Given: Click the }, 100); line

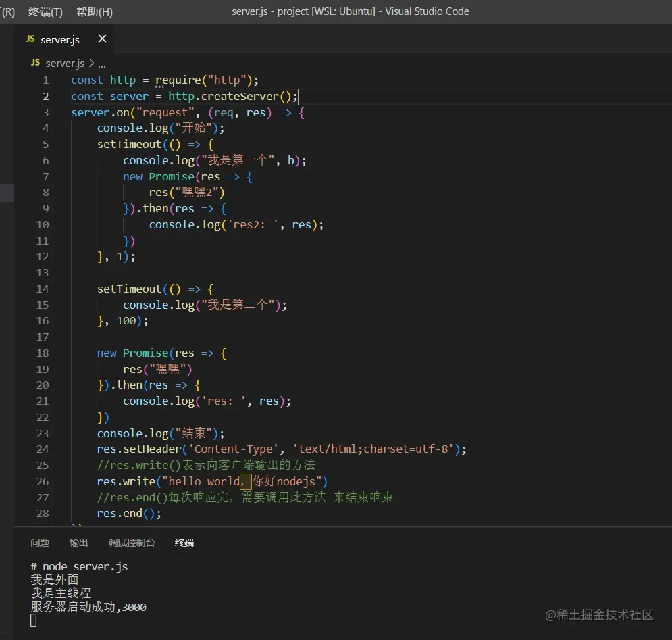Looking at the screenshot, I should pos(122,321).
